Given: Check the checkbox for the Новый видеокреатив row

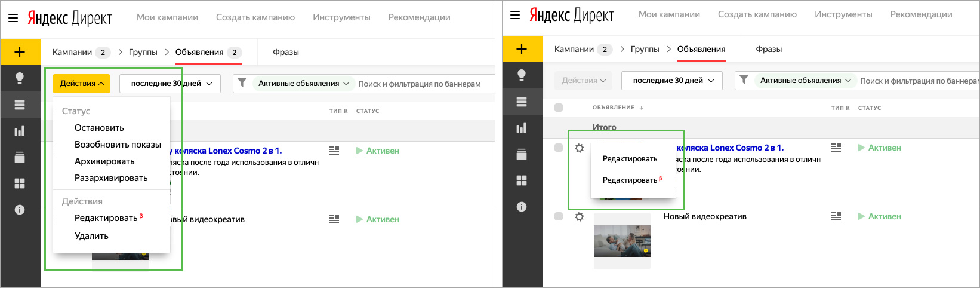Looking at the screenshot, I should (559, 216).
